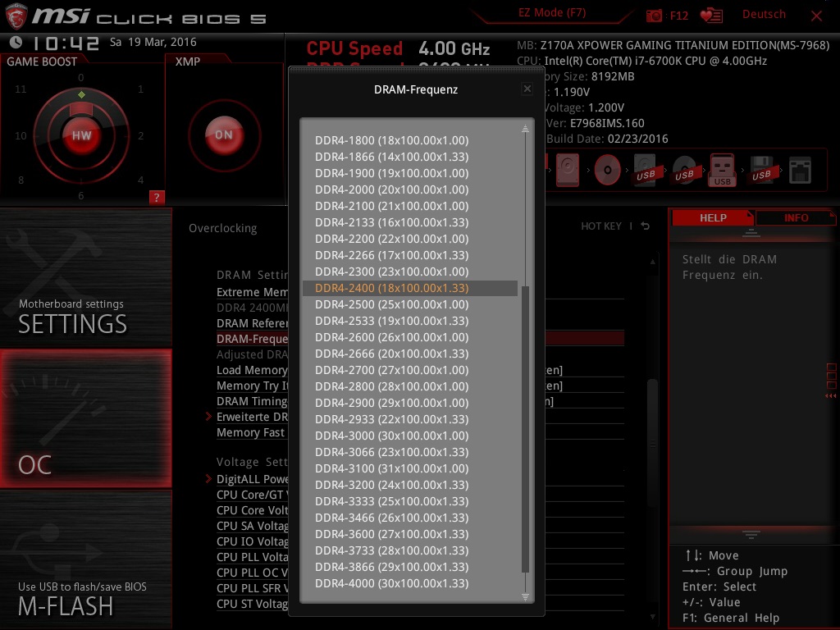Image resolution: width=840 pixels, height=630 pixels.
Task: Select DDR4-1800 (18x100.00x1.00)
Action: (x=410, y=140)
